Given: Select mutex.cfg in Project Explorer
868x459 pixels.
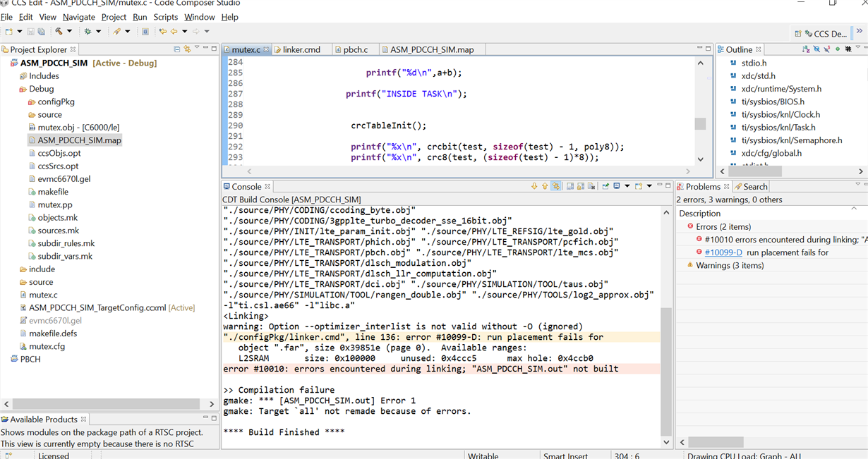Looking at the screenshot, I should click(42, 346).
